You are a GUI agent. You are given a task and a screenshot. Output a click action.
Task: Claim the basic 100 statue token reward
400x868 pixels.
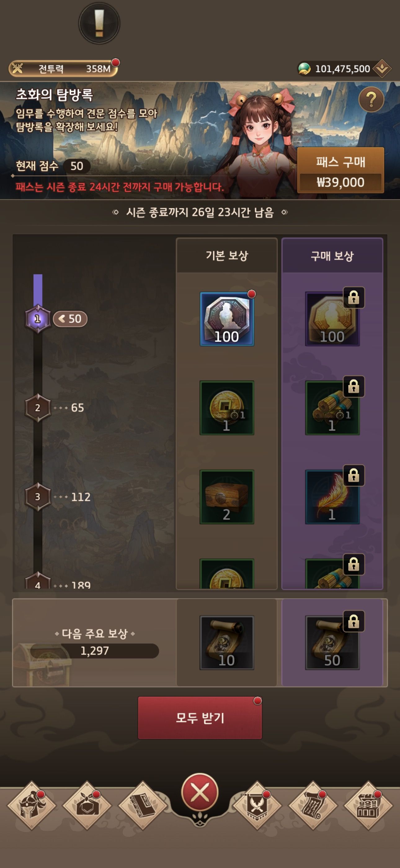227,319
